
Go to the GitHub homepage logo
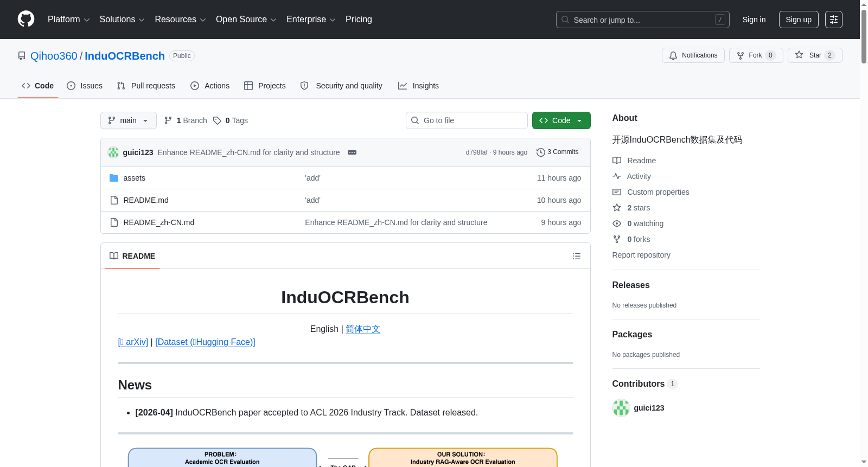(26, 19)
